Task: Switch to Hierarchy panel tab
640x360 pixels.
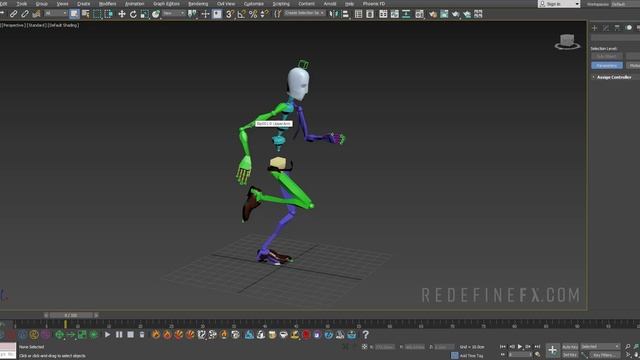Action: click(x=617, y=28)
